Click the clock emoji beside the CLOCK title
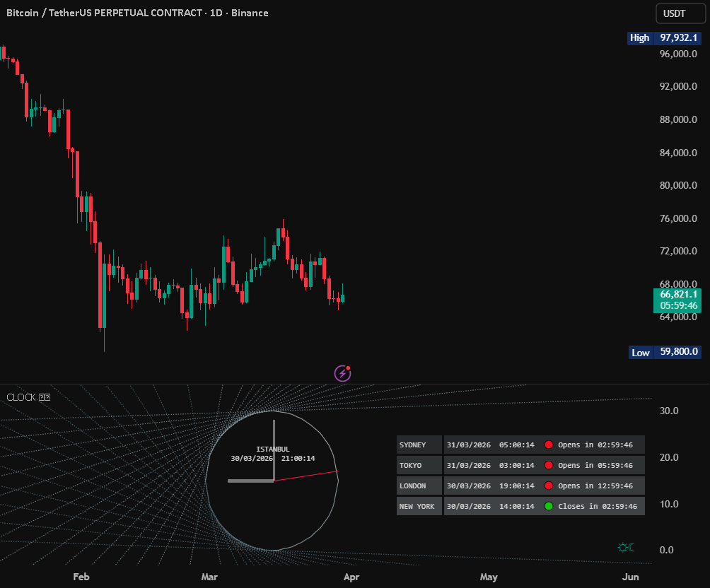This screenshot has height=588, width=710. (x=45, y=396)
